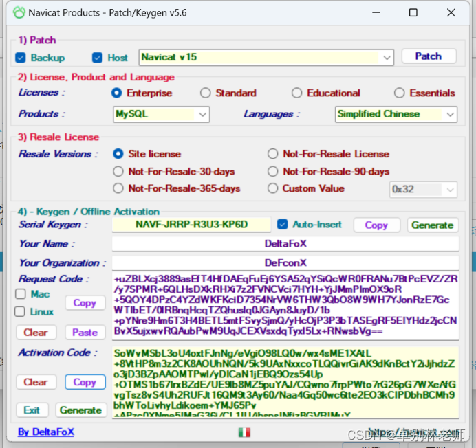Copy the serial key
476x448 pixels.
pyautogui.click(x=376, y=225)
